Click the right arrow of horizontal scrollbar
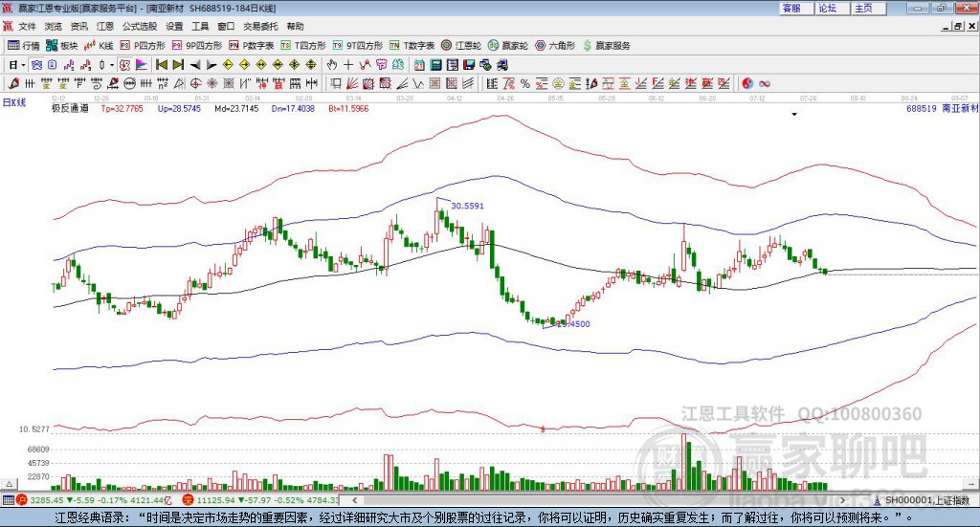Screen dimensions: 980x527 coord(842,500)
